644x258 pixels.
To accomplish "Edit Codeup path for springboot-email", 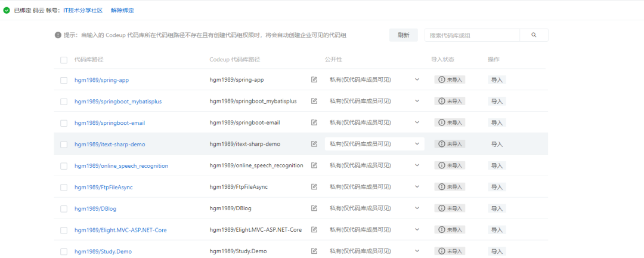I will (314, 122).
